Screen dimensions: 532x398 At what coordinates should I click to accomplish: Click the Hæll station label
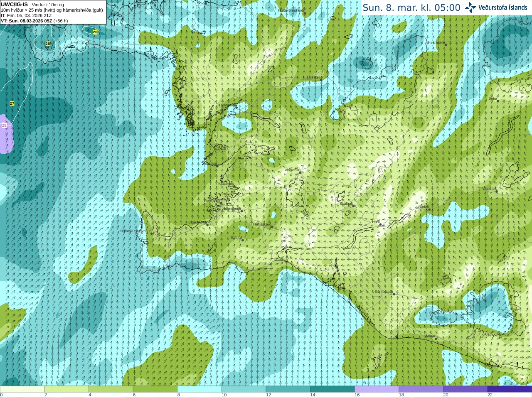click(x=376, y=222)
